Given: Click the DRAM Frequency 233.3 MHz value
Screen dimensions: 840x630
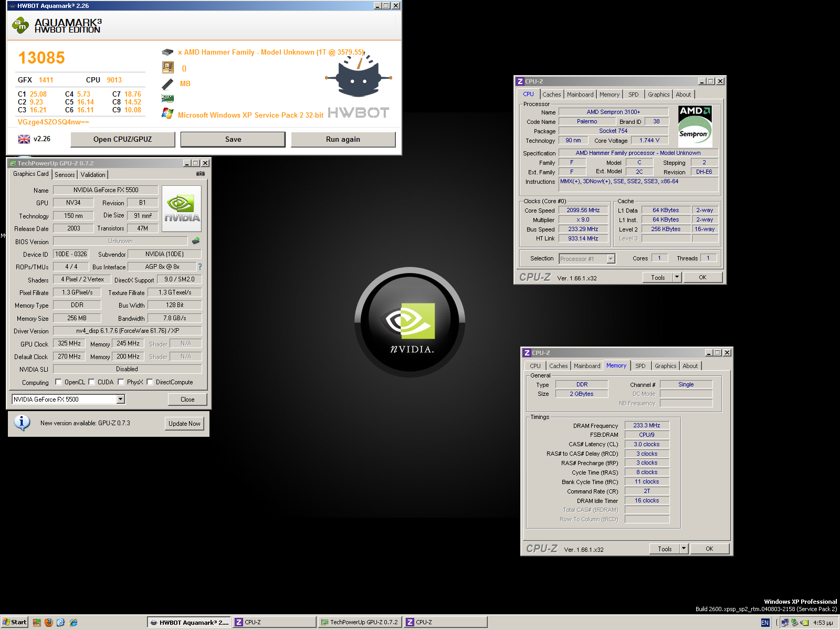Looking at the screenshot, I should pos(647,425).
